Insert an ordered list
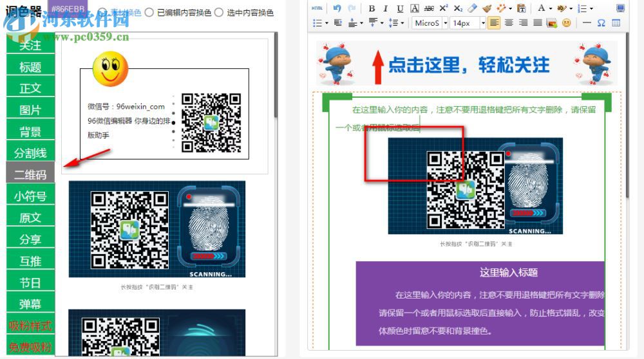 (582, 8)
